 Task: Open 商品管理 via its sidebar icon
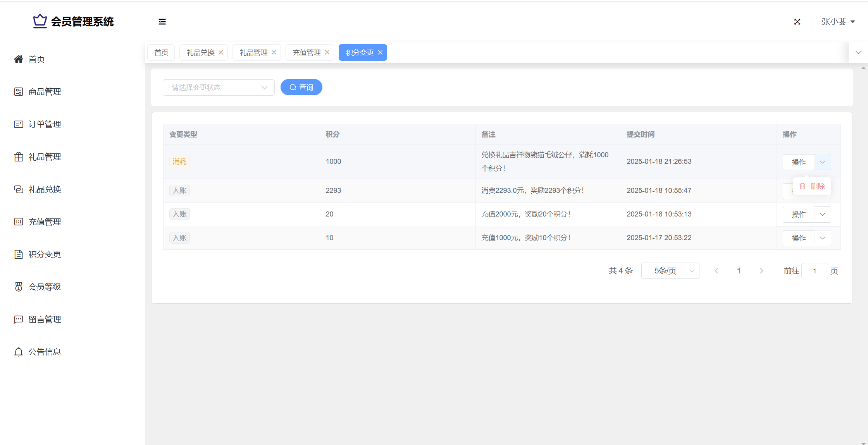pos(19,92)
